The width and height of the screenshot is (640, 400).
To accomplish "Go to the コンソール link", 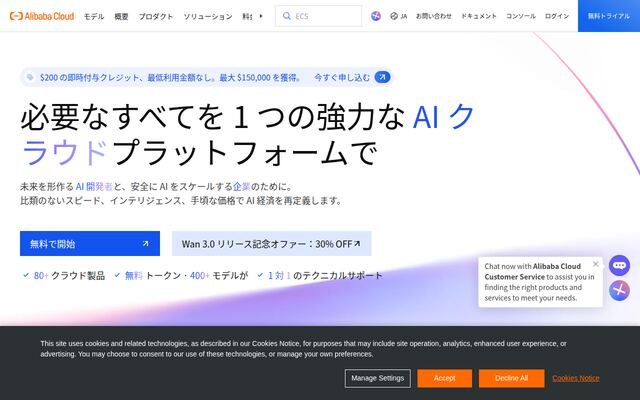I will [x=521, y=16].
